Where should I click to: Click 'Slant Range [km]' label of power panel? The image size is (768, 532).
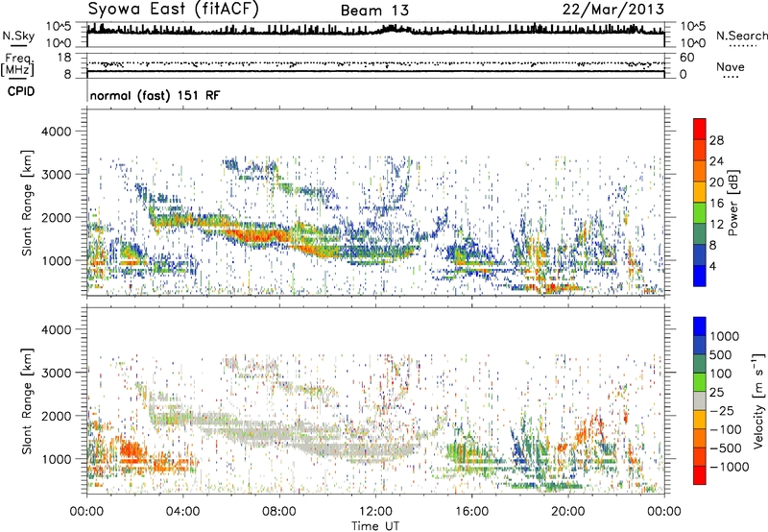(x=27, y=204)
